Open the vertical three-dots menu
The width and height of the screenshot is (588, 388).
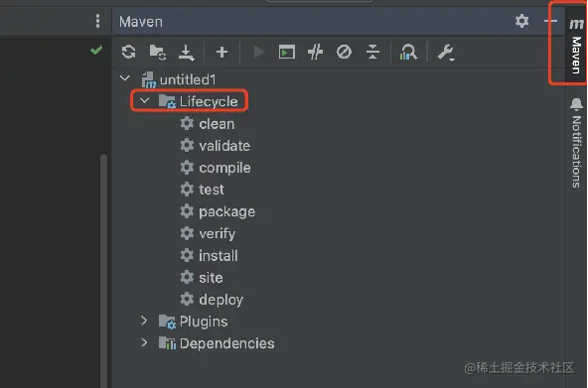pos(97,21)
